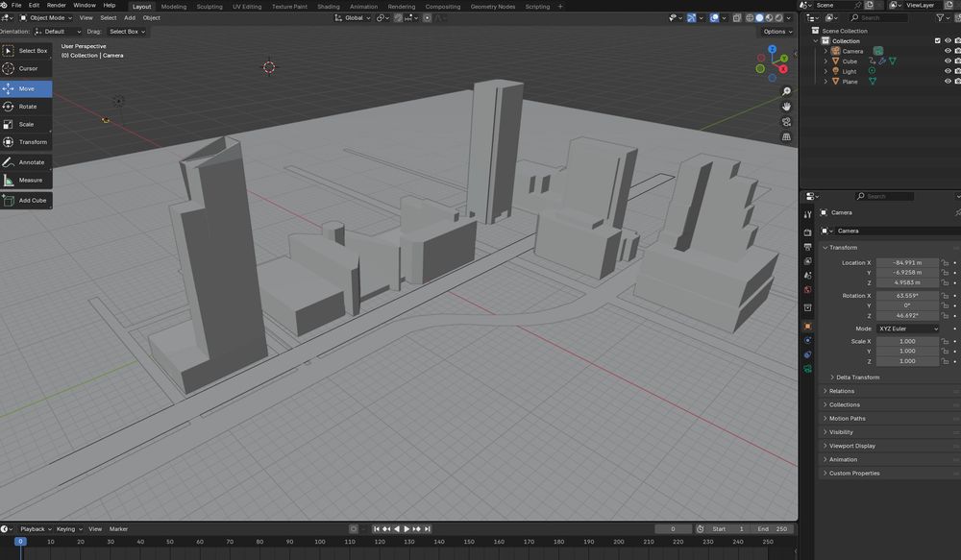The width and height of the screenshot is (961, 560).
Task: Click the Add Cube tool
Action: [26, 201]
